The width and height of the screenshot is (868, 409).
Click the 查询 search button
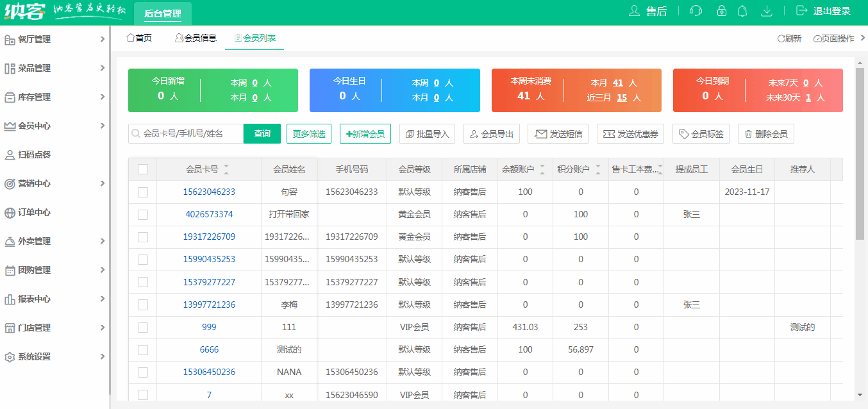[262, 133]
